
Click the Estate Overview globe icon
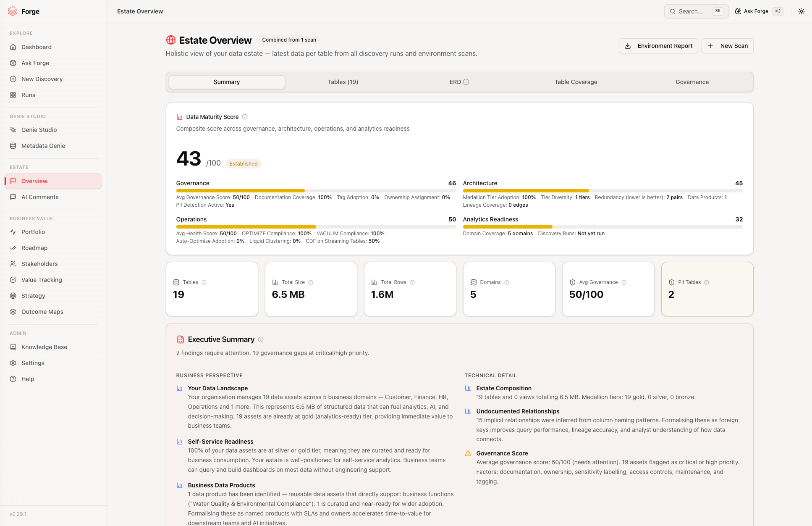tap(170, 40)
